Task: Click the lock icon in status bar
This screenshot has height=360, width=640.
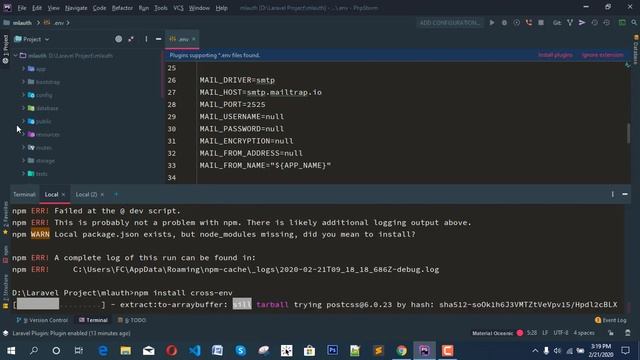Action: (611, 333)
